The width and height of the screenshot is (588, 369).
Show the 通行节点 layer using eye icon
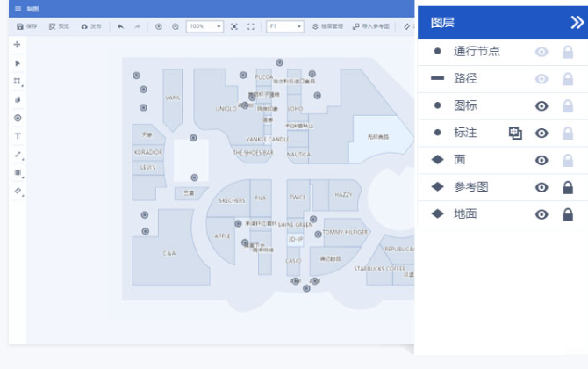pyautogui.click(x=542, y=52)
